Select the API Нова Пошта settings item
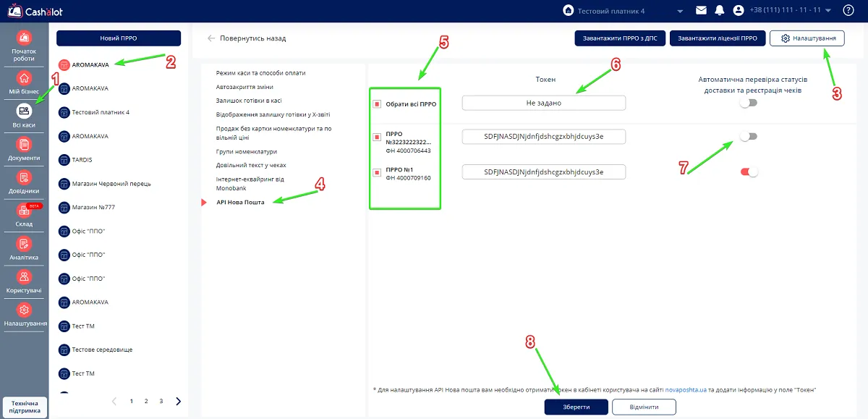 tap(240, 202)
